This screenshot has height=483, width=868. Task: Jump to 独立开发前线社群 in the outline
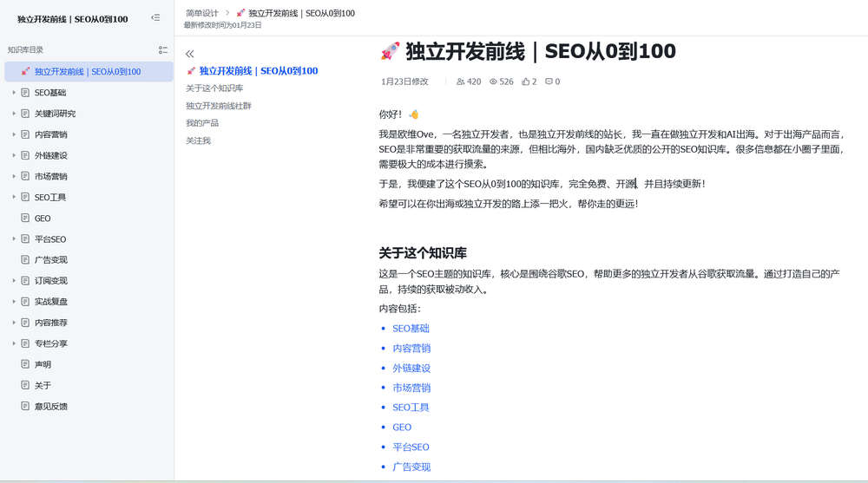click(219, 106)
